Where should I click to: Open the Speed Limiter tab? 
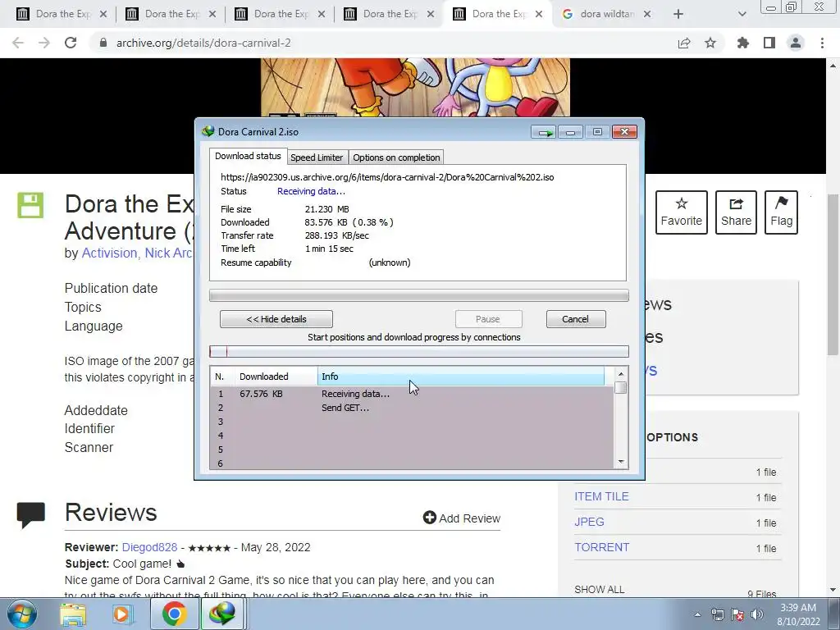[317, 157]
